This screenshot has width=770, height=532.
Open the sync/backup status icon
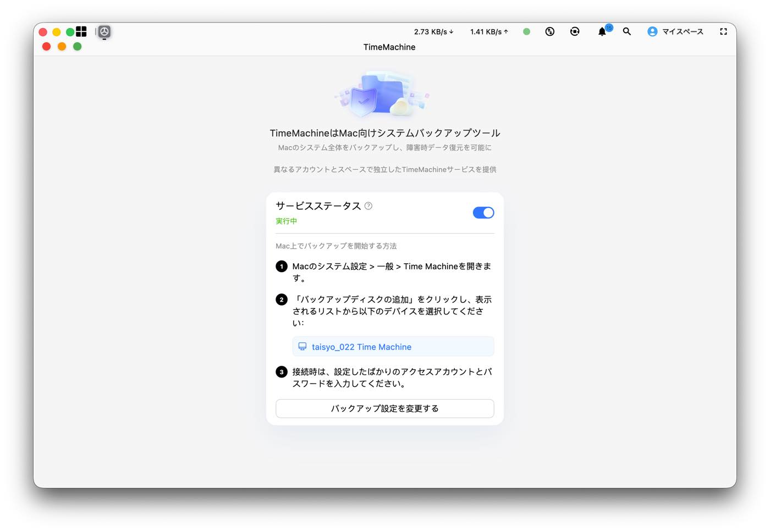click(575, 32)
